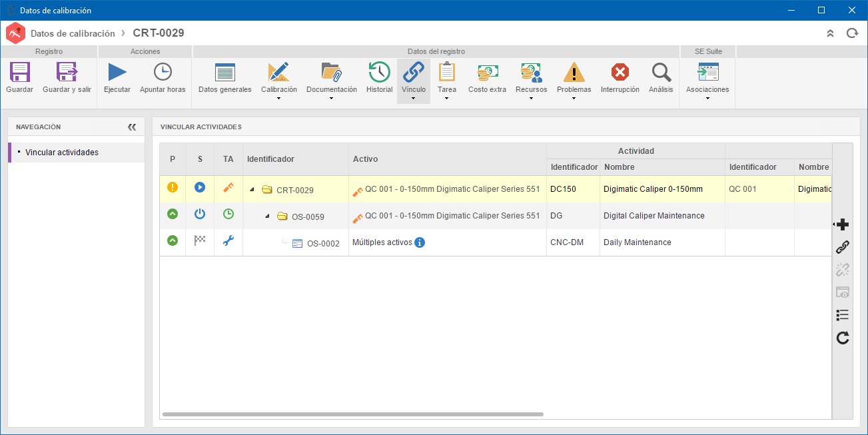Click the checkered flag icon for OS-0002

click(x=200, y=240)
